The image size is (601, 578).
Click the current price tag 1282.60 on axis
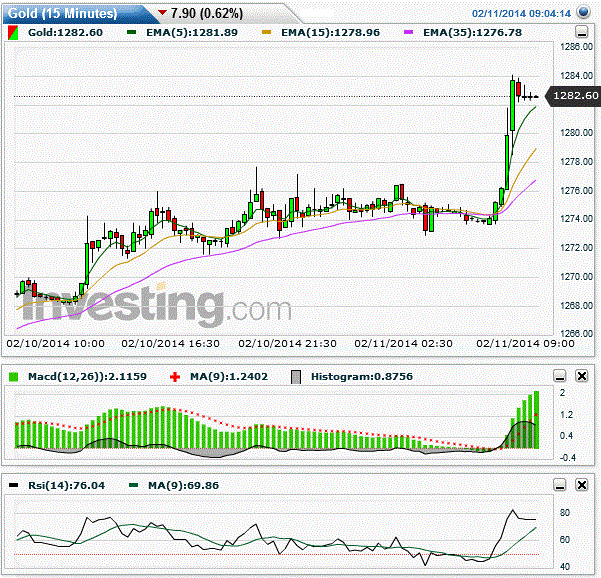573,95
